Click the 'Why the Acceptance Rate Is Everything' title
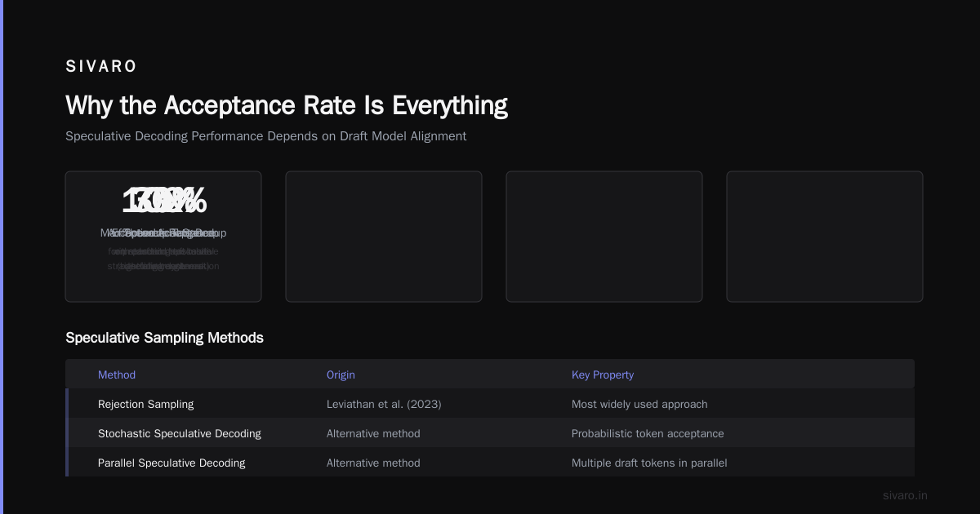This screenshot has width=980, height=514. point(287,105)
